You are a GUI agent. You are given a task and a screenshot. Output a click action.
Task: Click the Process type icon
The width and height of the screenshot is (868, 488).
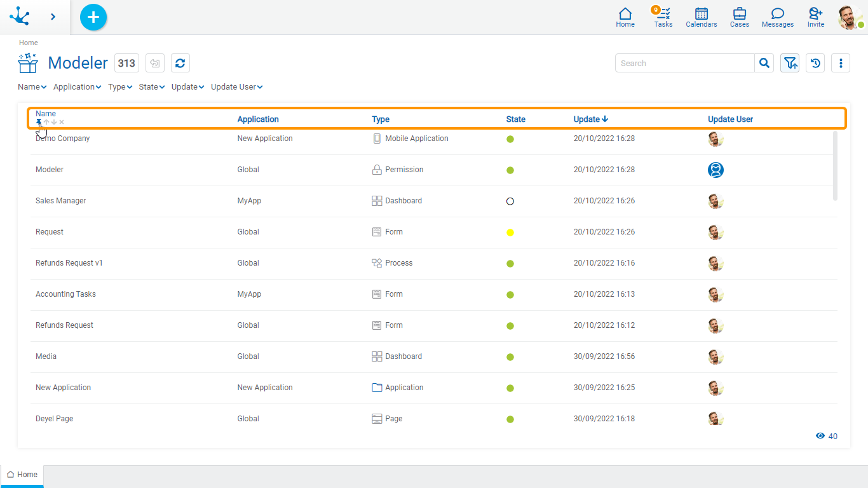pos(377,263)
